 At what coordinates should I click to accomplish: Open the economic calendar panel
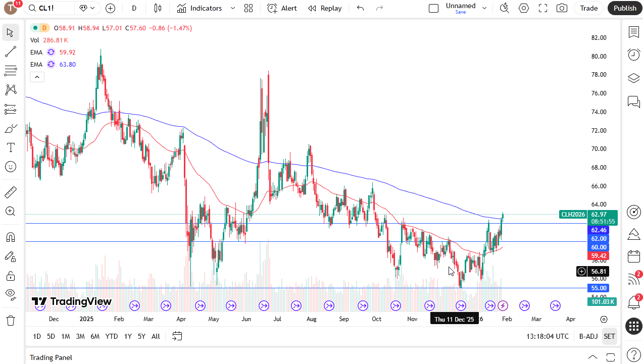tap(633, 256)
